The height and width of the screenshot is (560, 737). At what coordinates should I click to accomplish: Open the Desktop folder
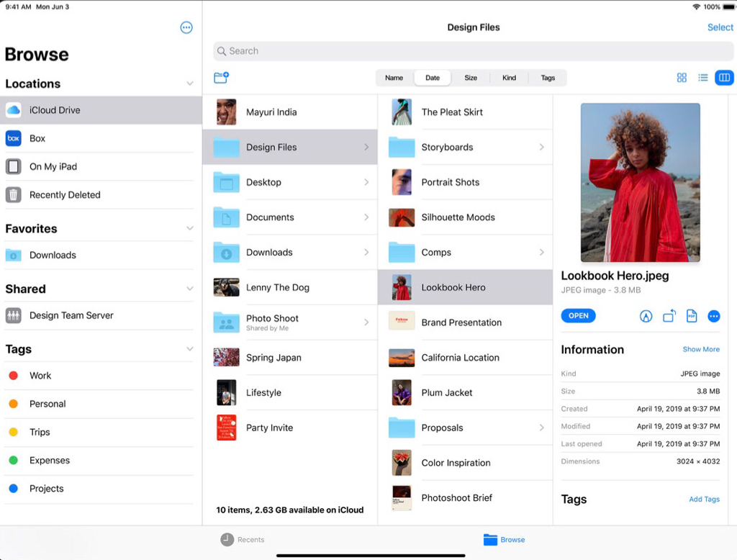[x=290, y=182]
